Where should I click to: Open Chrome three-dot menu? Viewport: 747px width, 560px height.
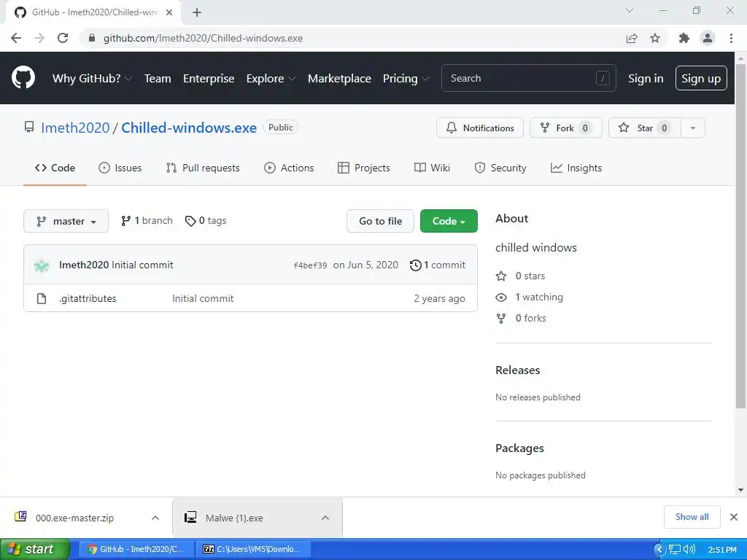click(x=731, y=38)
